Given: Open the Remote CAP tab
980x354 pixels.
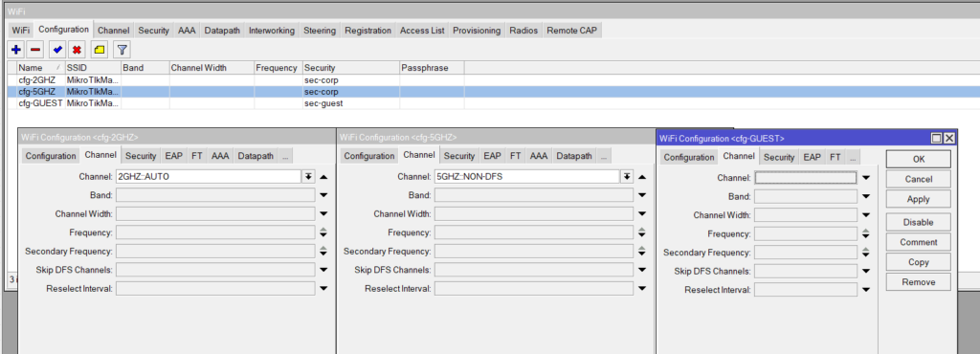Looking at the screenshot, I should point(572,31).
